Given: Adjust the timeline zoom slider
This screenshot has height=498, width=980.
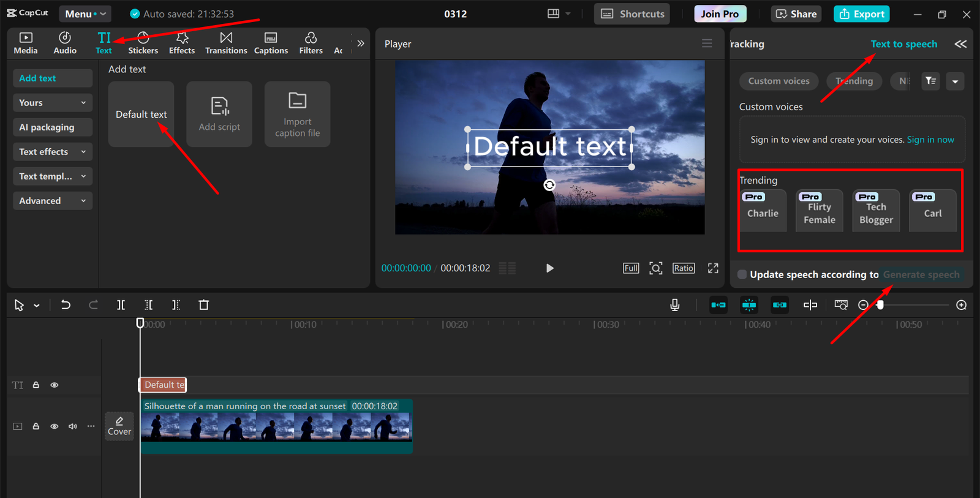Looking at the screenshot, I should click(880, 305).
